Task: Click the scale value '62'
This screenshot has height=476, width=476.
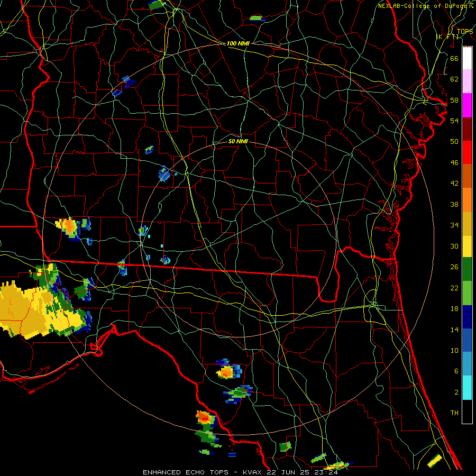Action: tap(454, 79)
